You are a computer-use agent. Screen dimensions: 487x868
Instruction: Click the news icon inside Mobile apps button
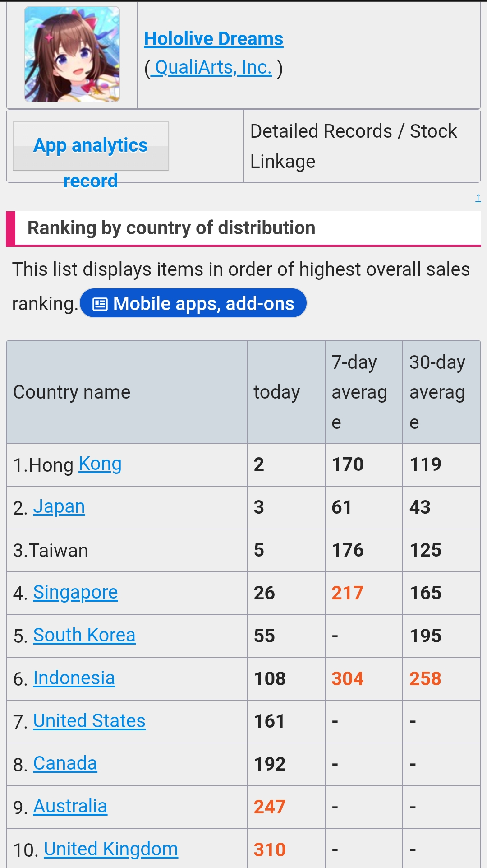point(100,304)
